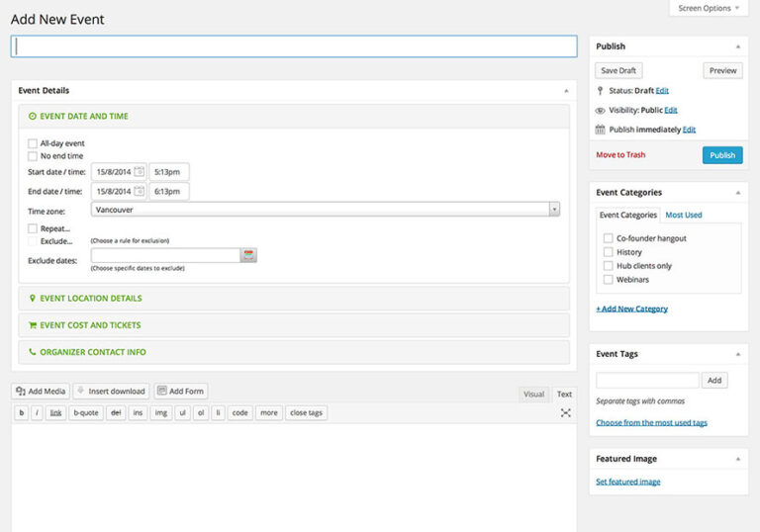Open the Screen Options menu
Screen dimensions: 760x532
[709, 8]
